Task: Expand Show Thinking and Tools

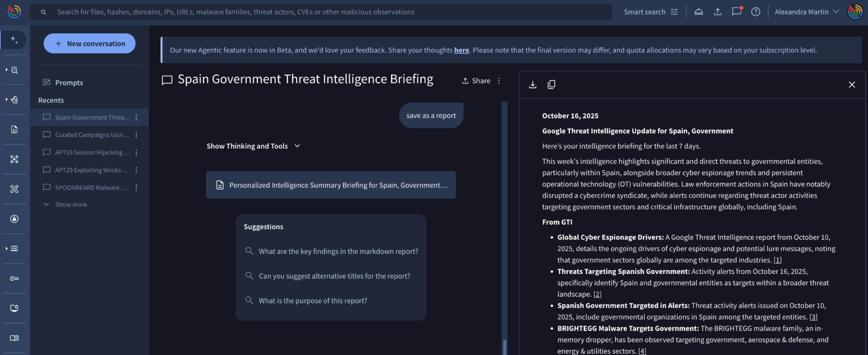Action: point(253,146)
